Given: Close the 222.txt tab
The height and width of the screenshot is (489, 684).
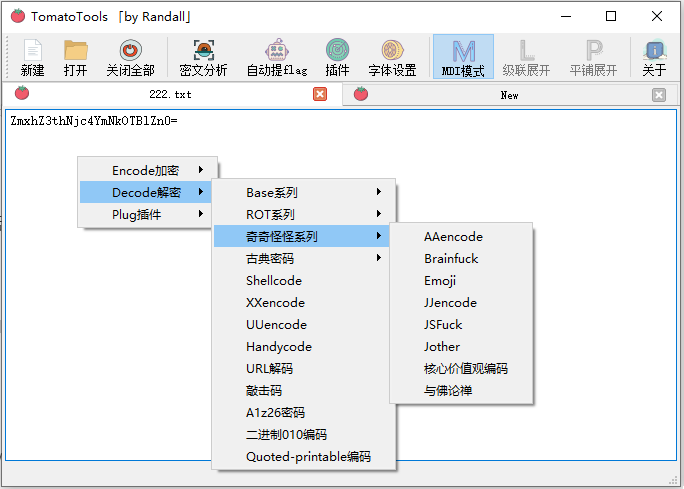Looking at the screenshot, I should (x=320, y=94).
